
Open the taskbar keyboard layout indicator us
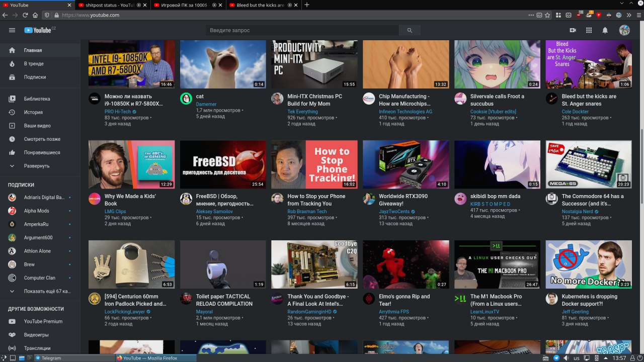(577, 358)
